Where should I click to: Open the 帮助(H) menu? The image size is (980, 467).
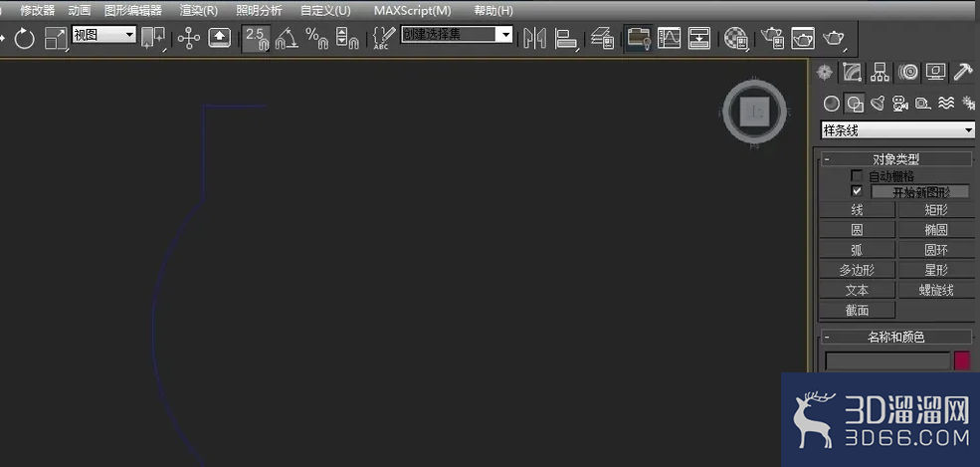(493, 11)
